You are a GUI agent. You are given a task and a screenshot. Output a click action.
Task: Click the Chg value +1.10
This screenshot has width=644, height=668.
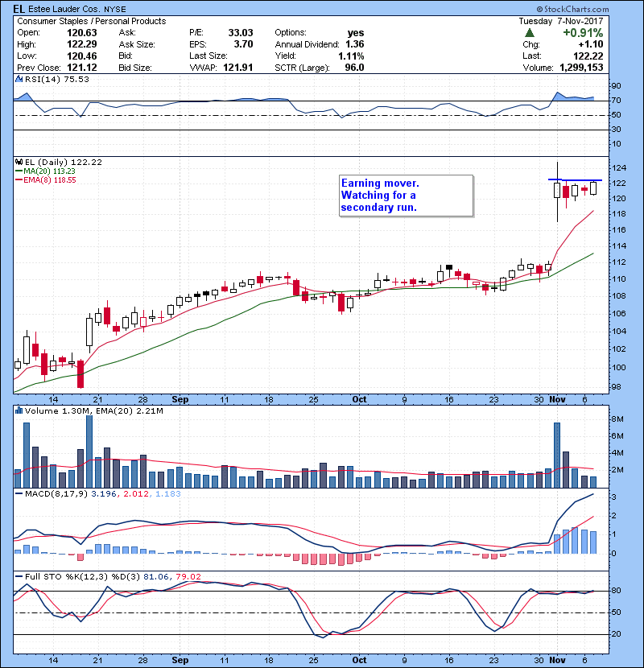point(591,44)
